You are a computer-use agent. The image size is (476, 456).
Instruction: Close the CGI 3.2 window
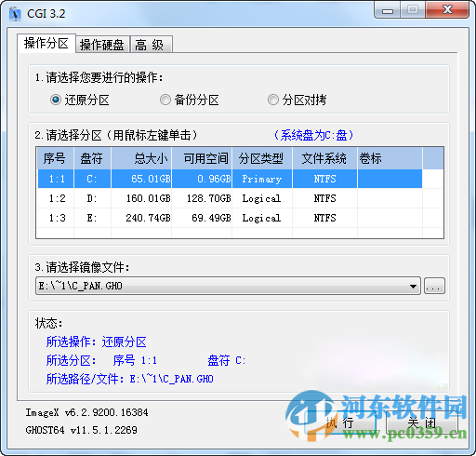tap(447, 10)
